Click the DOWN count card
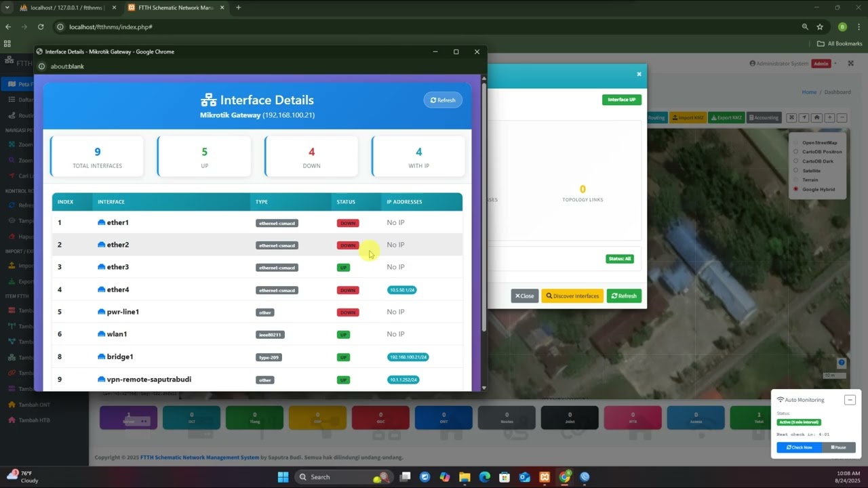The width and height of the screenshot is (868, 488). point(311,157)
